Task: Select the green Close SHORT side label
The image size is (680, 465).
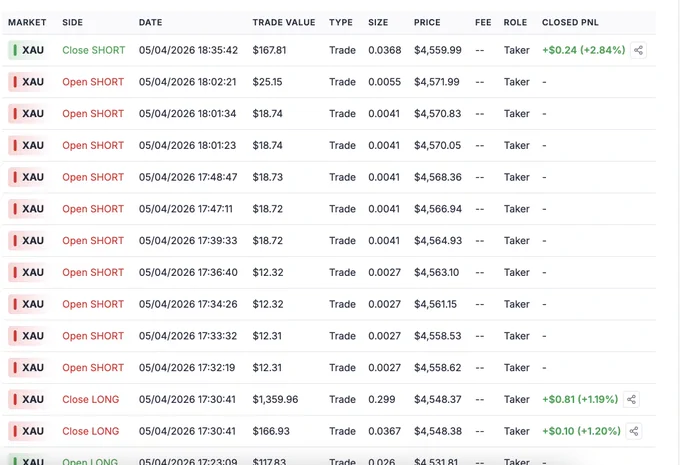Action: click(94, 50)
